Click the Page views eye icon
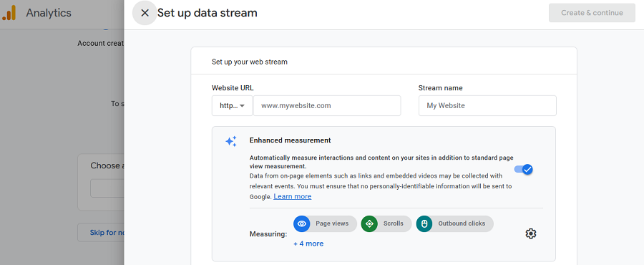Viewport: 644px width, 265px height. (302, 223)
